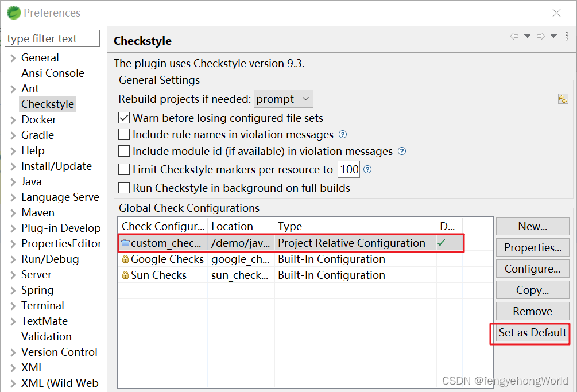This screenshot has height=392, width=577.
Task: Click the custom_chec... folder icon
Action: pos(126,243)
